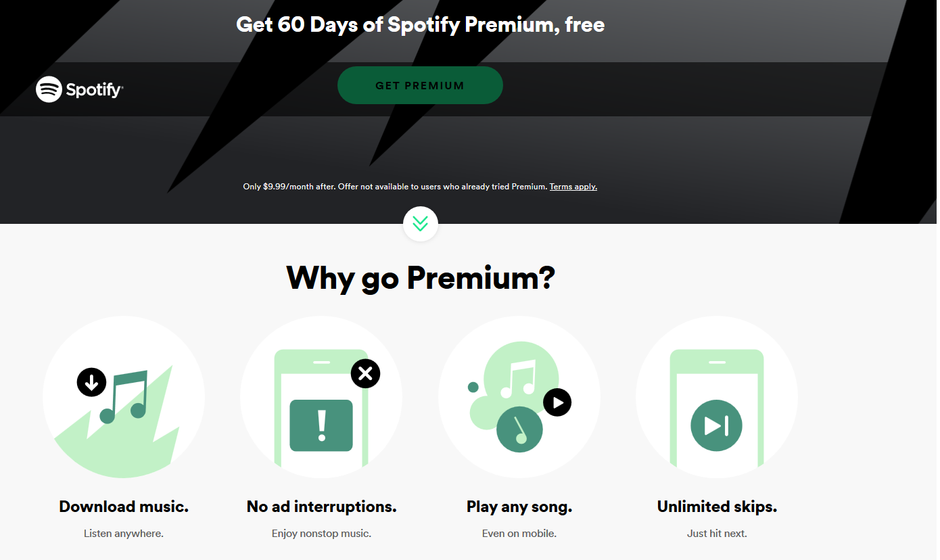
Task: Click the black X close ad icon
Action: [x=365, y=373]
